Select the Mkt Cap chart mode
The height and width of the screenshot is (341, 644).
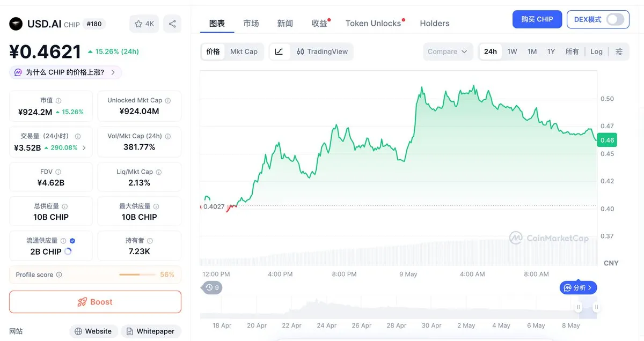[x=244, y=51]
